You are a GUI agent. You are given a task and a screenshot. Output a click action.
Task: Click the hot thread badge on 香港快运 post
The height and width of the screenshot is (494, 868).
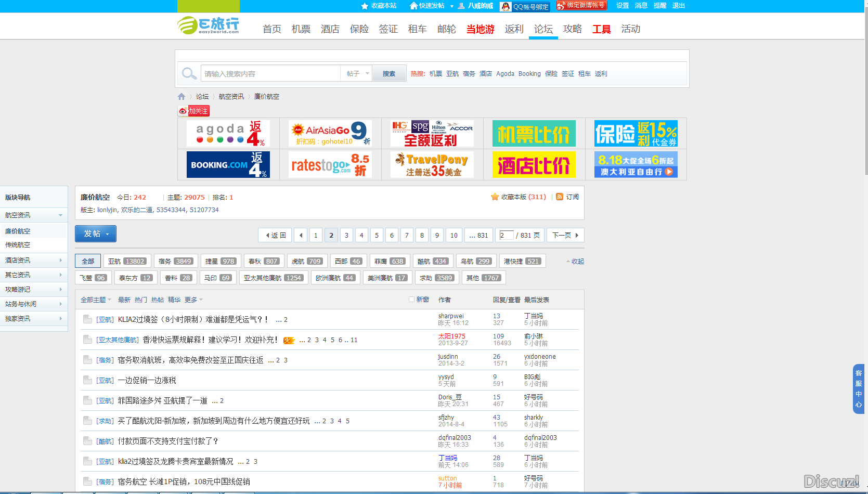click(x=289, y=340)
